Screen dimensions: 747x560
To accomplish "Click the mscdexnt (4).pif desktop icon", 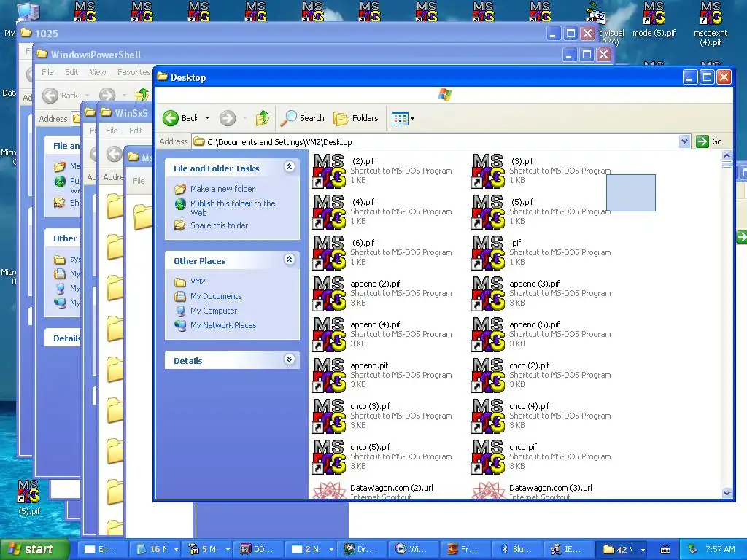I will pos(711,24).
